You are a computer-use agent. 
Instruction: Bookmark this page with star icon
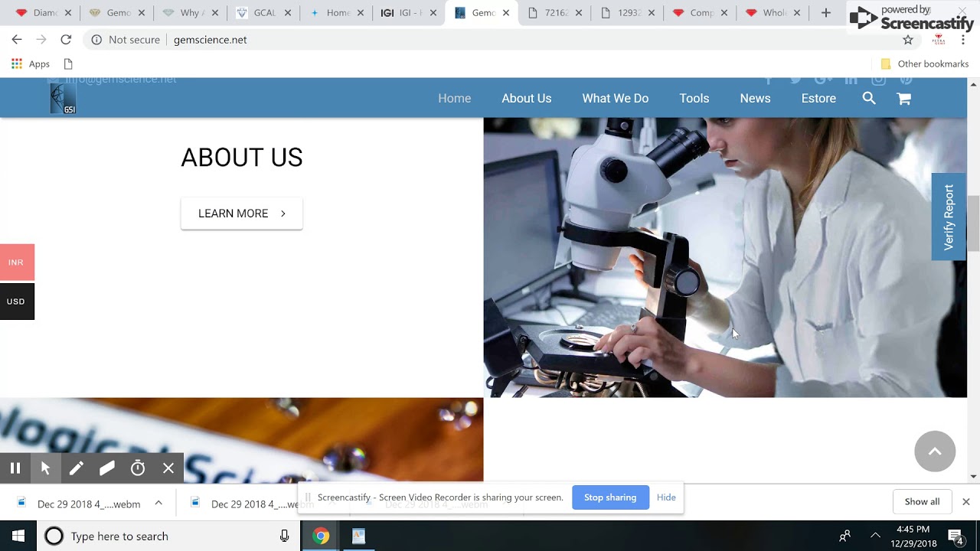coord(908,40)
